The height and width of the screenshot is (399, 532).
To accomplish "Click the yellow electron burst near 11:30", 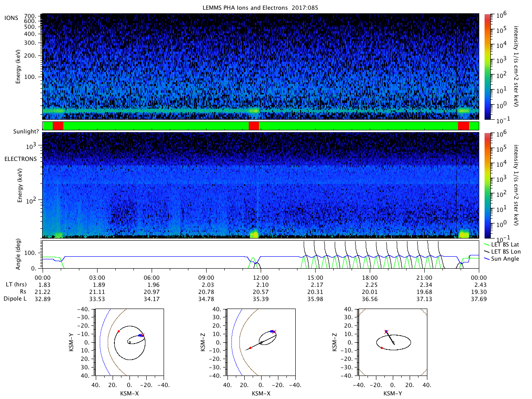I will [254, 234].
